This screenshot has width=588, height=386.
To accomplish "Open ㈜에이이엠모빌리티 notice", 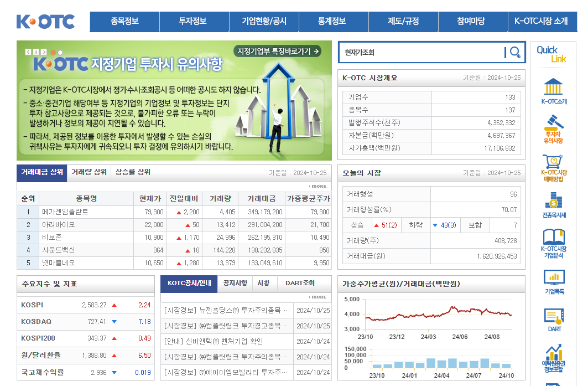I will (x=226, y=372).
